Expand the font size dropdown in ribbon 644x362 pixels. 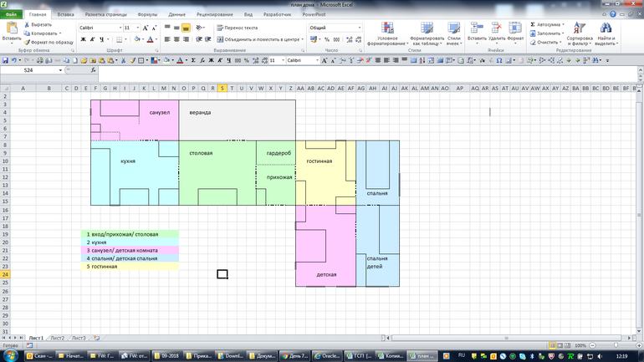[x=138, y=28]
